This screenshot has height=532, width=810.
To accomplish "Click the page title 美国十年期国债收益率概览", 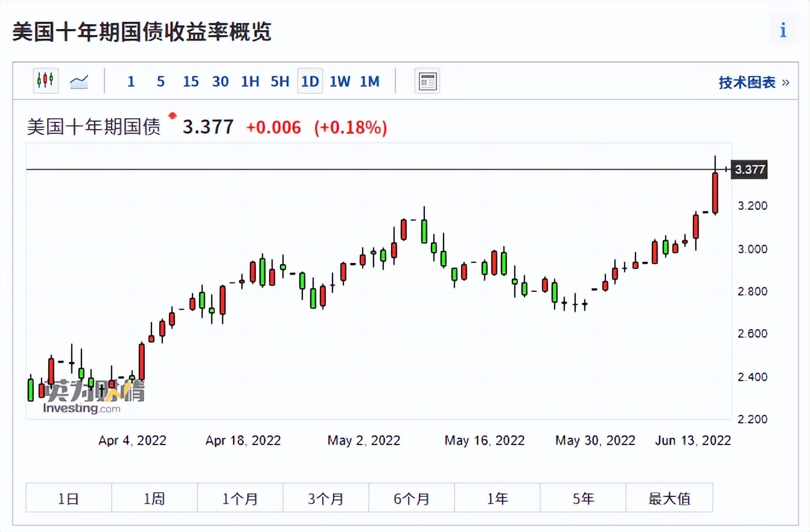I will point(142,32).
